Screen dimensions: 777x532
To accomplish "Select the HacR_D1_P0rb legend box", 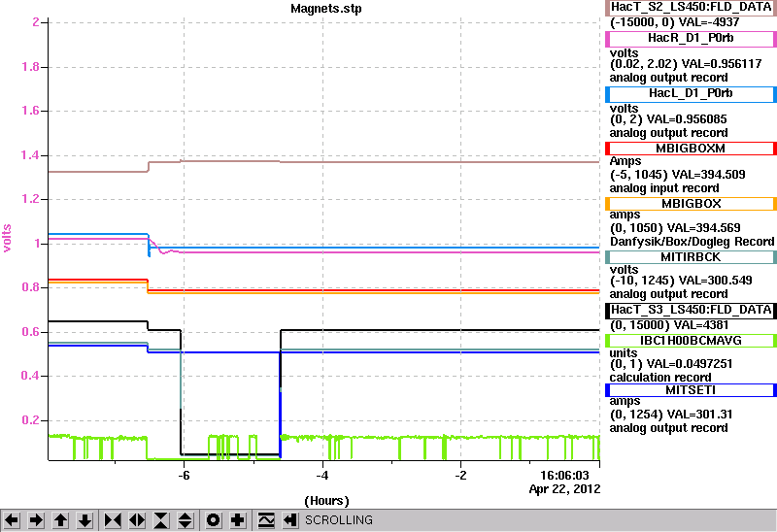I will 691,39.
